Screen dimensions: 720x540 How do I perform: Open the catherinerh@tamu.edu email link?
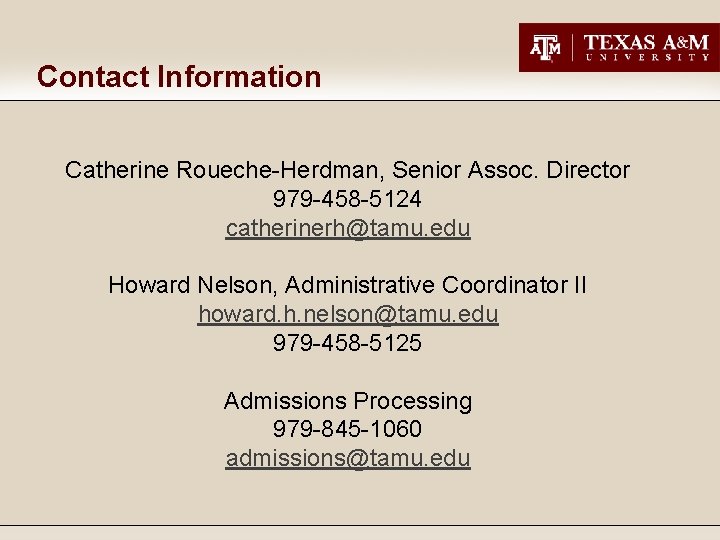[x=348, y=228]
